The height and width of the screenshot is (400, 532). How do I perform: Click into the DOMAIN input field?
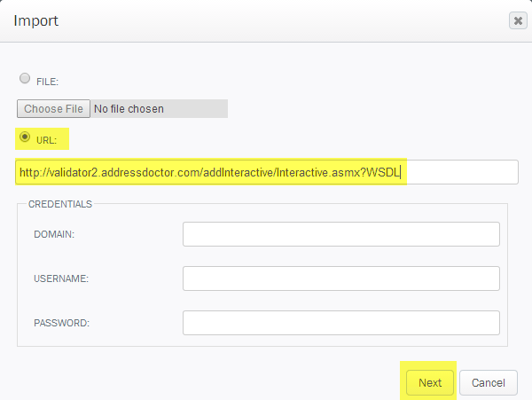341,234
